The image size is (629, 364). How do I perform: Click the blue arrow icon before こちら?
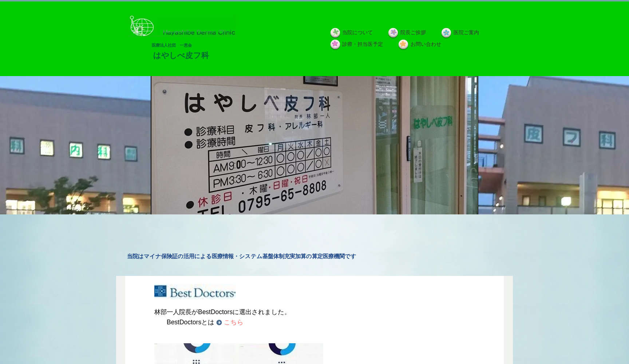tap(219, 323)
